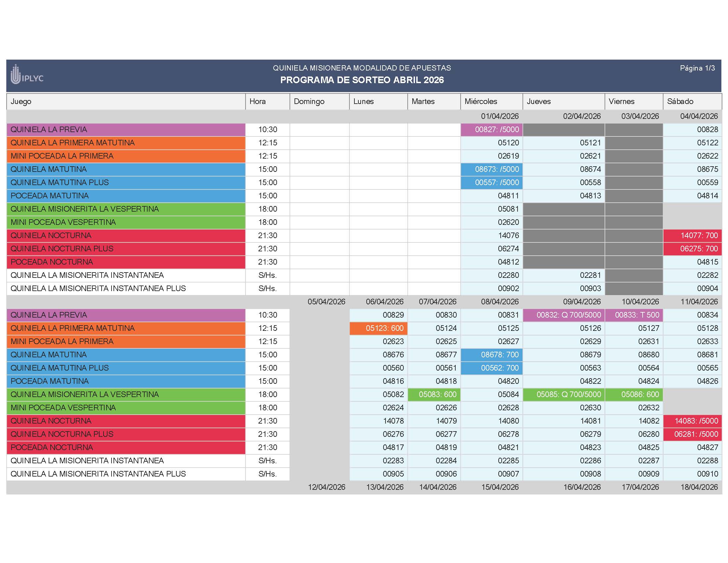Image resolution: width=728 pixels, height=563 pixels.
Task: Click the purple 00827: /5000 cell
Action: (492, 129)
